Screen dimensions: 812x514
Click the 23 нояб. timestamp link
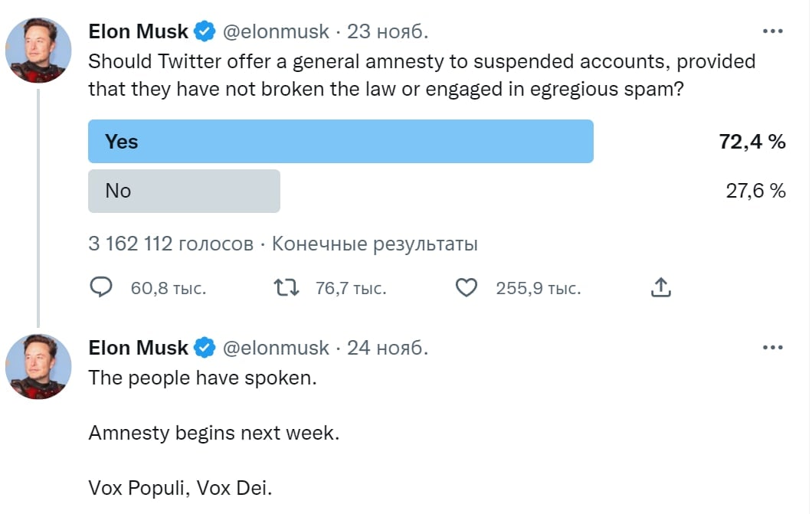(x=388, y=31)
